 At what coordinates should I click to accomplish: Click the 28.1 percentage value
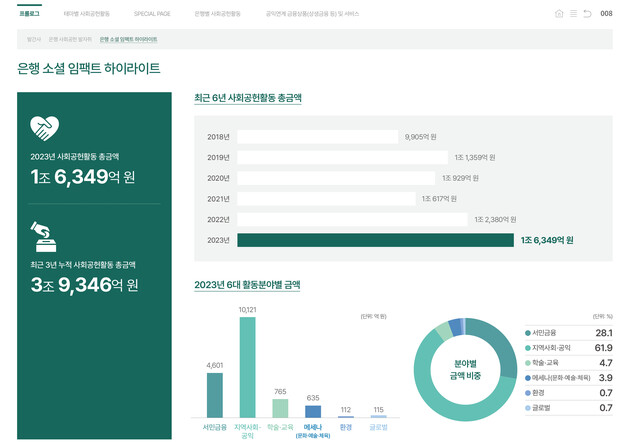[604, 333]
